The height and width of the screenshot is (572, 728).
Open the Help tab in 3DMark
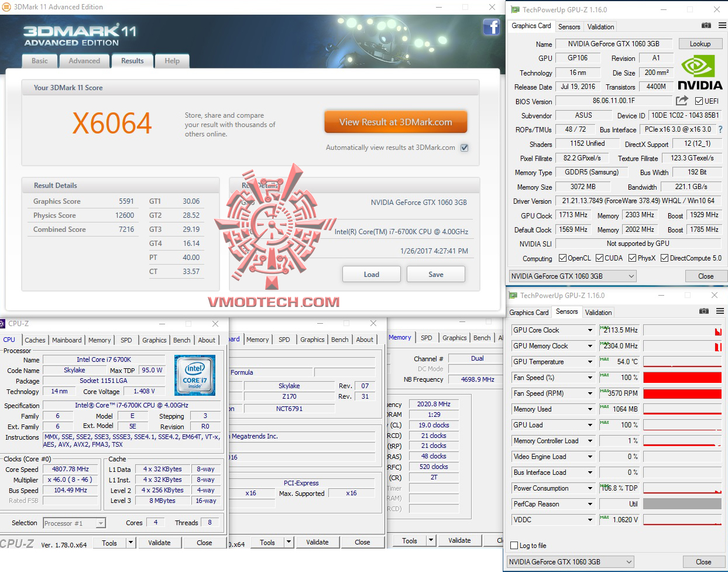(x=172, y=61)
